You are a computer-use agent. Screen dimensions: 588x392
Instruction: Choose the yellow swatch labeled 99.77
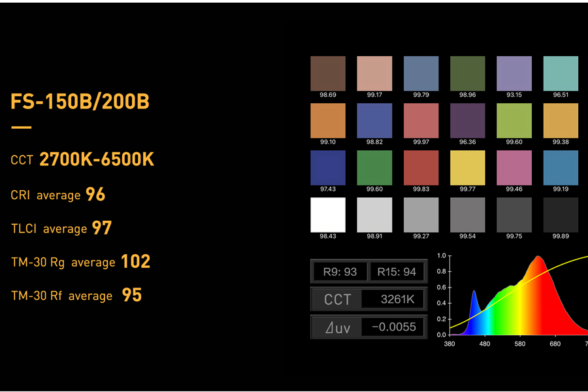(x=468, y=167)
